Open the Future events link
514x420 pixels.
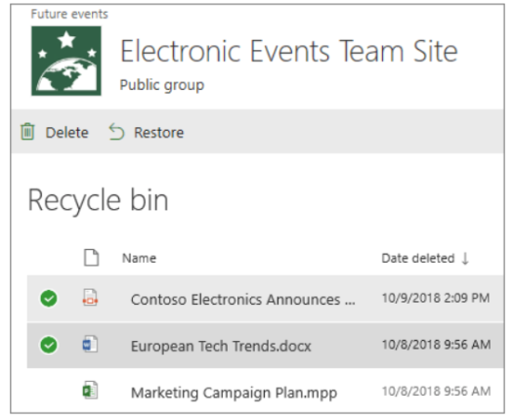[69, 14]
